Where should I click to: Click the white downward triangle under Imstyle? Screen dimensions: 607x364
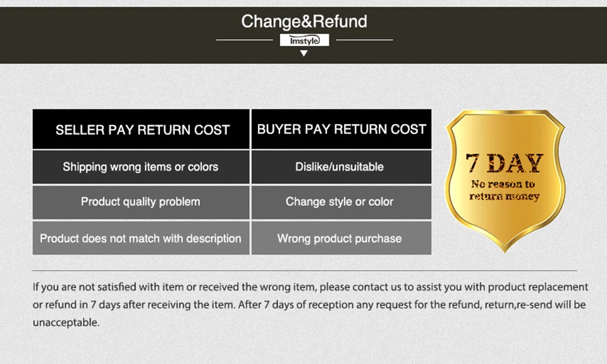pyautogui.click(x=304, y=53)
